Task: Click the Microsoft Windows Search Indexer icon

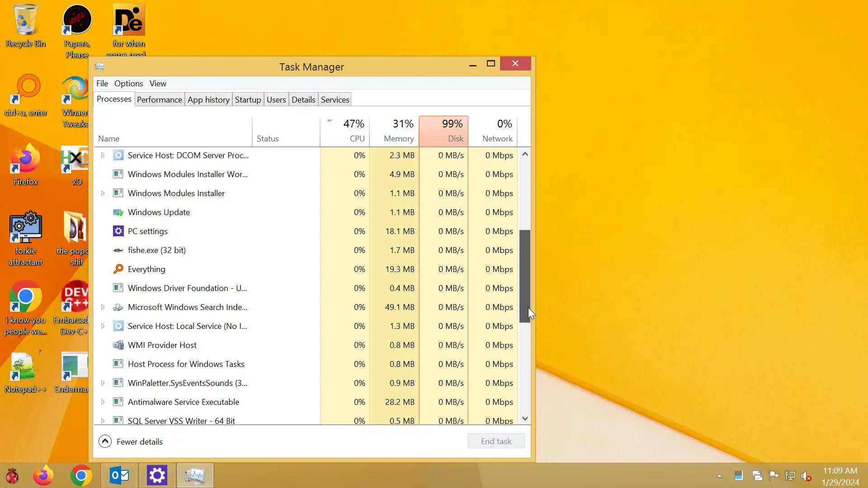Action: tap(118, 307)
